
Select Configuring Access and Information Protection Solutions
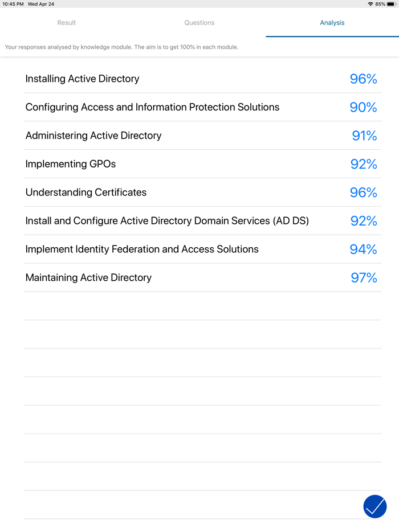152,107
